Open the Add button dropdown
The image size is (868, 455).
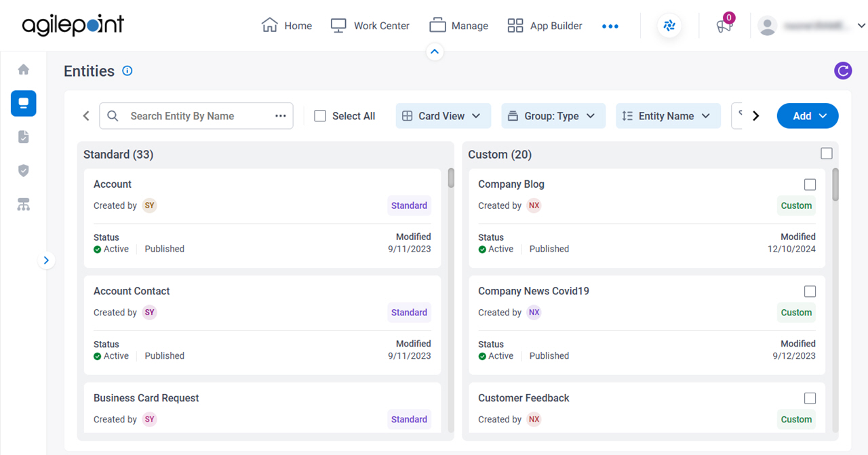[808, 116]
